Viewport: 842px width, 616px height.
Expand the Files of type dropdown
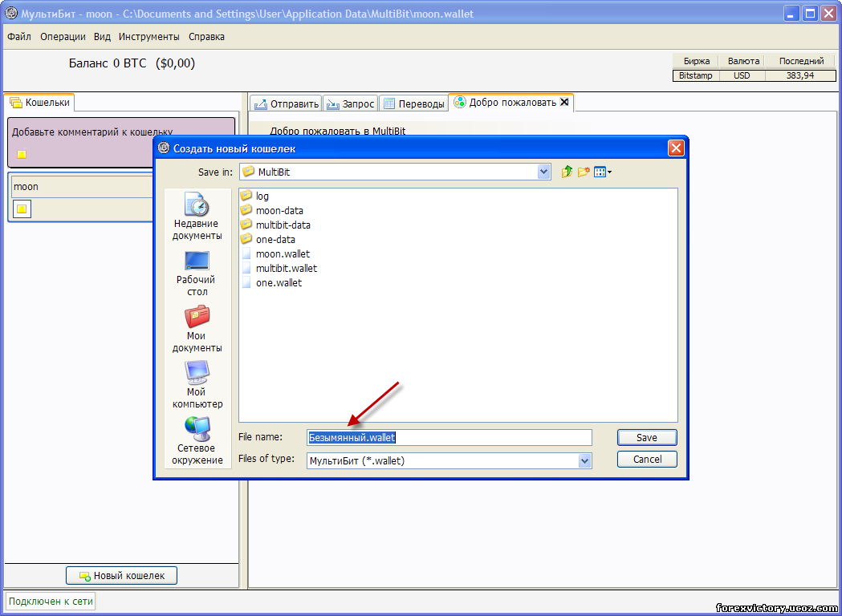(x=585, y=460)
